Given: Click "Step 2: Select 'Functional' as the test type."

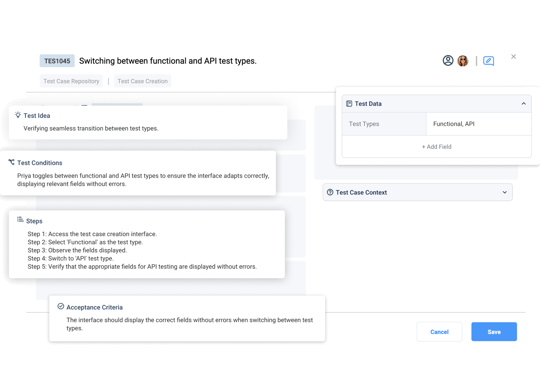Looking at the screenshot, I should pyautogui.click(x=85, y=242).
